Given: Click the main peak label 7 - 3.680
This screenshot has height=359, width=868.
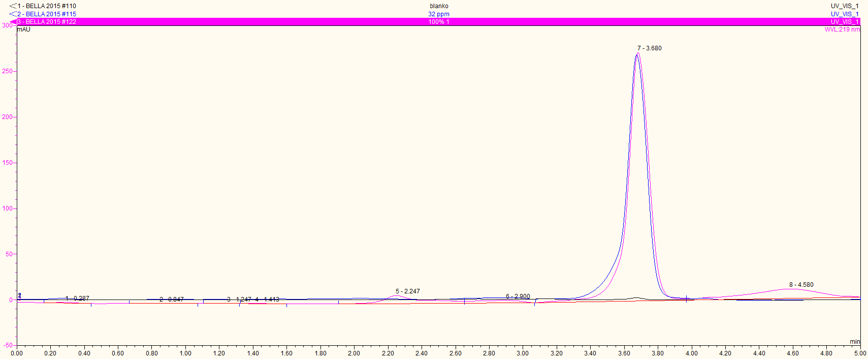Looking at the screenshot, I should pos(650,48).
